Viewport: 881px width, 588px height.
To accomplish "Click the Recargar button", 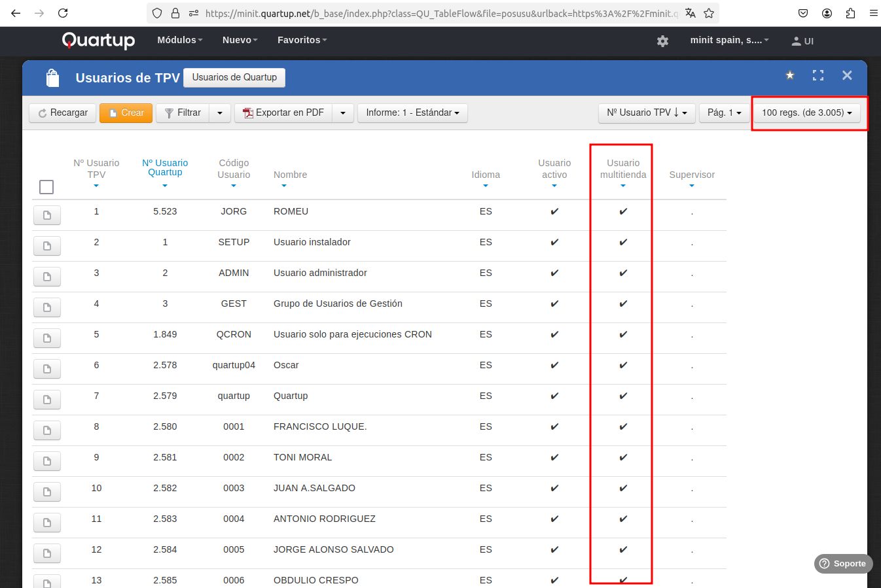I will 63,113.
